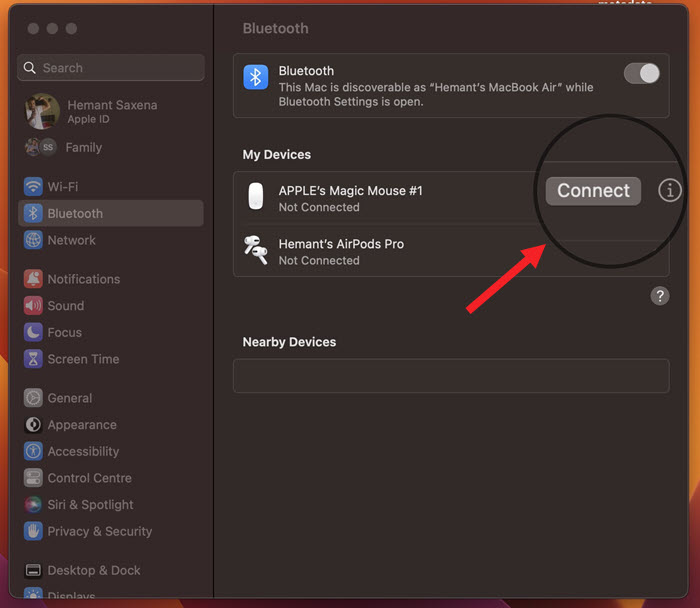Click the empty Nearby Devices list box
The image size is (700, 608).
pyautogui.click(x=451, y=376)
